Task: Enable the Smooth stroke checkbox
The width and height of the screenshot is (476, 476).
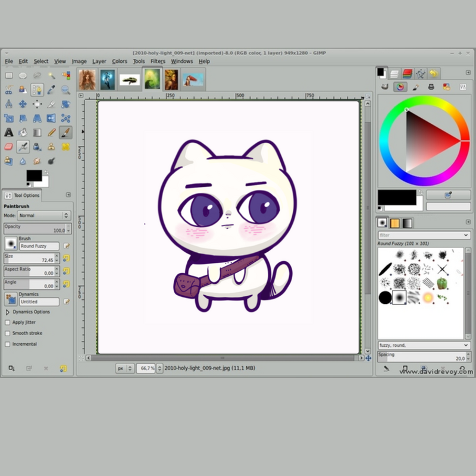Action: [8, 333]
